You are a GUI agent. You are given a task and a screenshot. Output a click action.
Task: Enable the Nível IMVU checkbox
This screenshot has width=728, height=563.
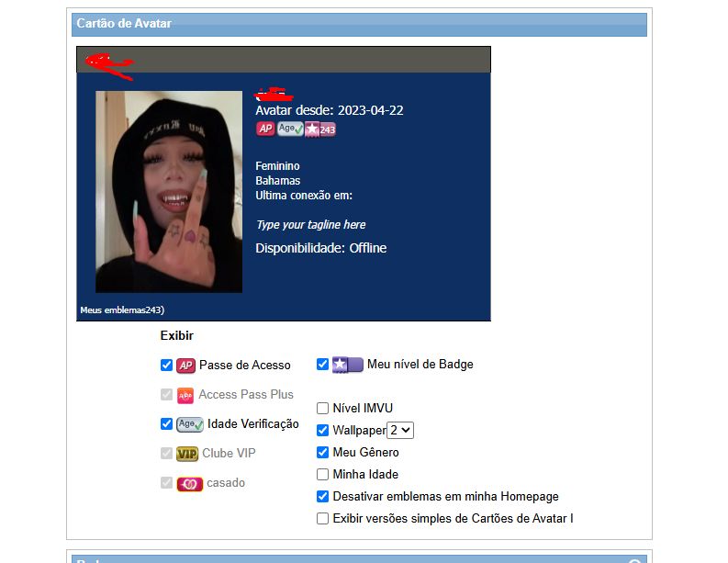(x=322, y=409)
